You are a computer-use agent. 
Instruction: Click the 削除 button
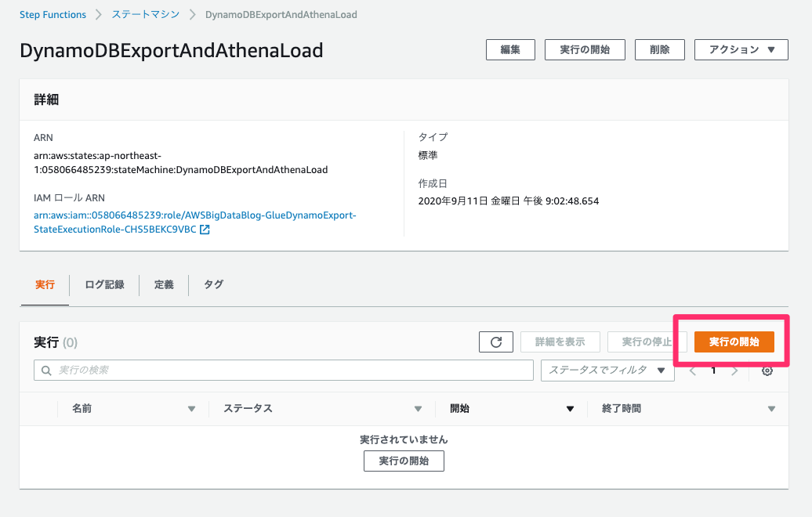(x=659, y=49)
